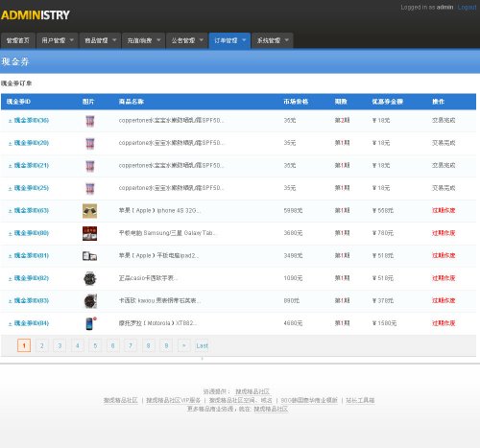Go to pagination page 8
Screen dimensions: 480x448
148,345
